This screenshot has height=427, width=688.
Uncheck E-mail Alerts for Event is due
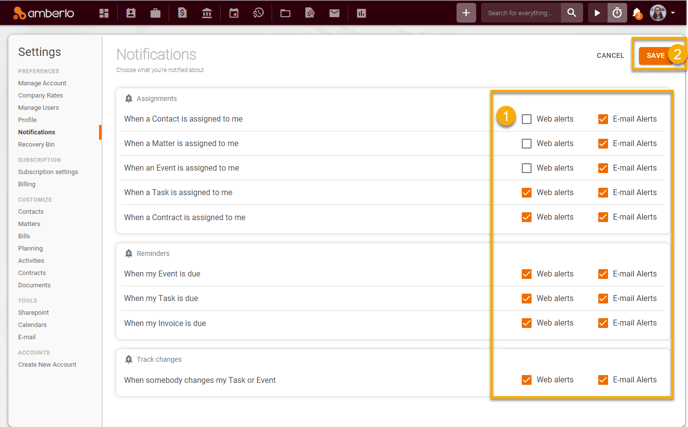[x=603, y=274]
